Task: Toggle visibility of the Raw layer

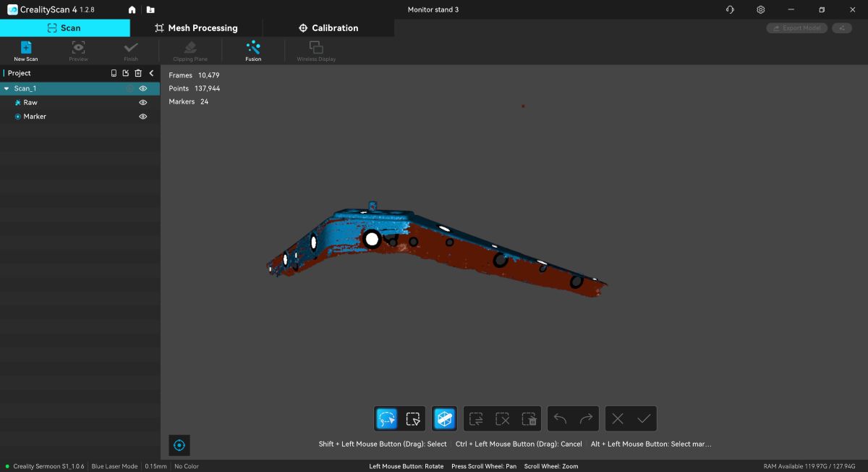Action: click(143, 103)
